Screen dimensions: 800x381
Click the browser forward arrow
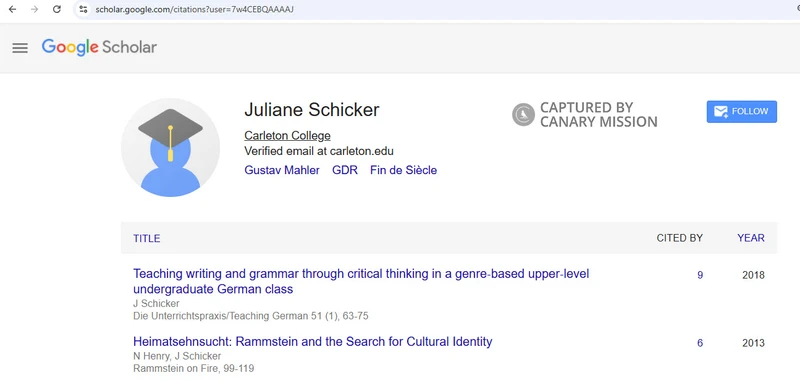click(x=34, y=9)
